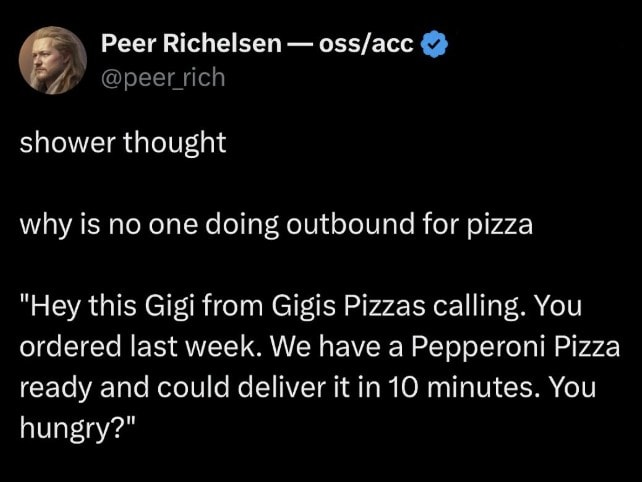This screenshot has height=482, width=642.
Task: Click the "oss/acc" text in the name
Action: pos(365,45)
